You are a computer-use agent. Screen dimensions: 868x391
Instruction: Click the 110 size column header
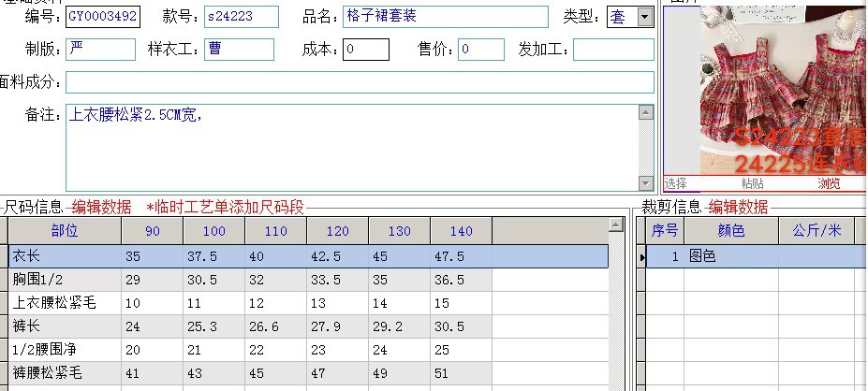pyautogui.click(x=275, y=231)
